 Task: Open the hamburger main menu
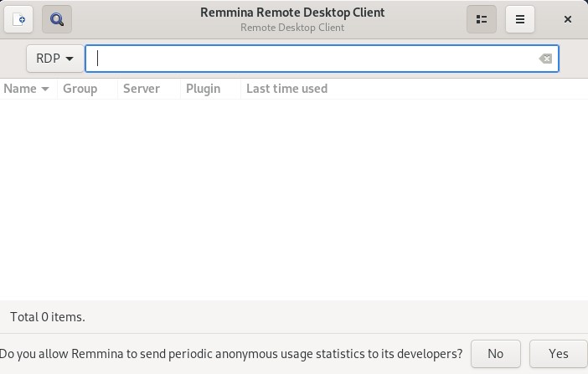click(x=520, y=19)
